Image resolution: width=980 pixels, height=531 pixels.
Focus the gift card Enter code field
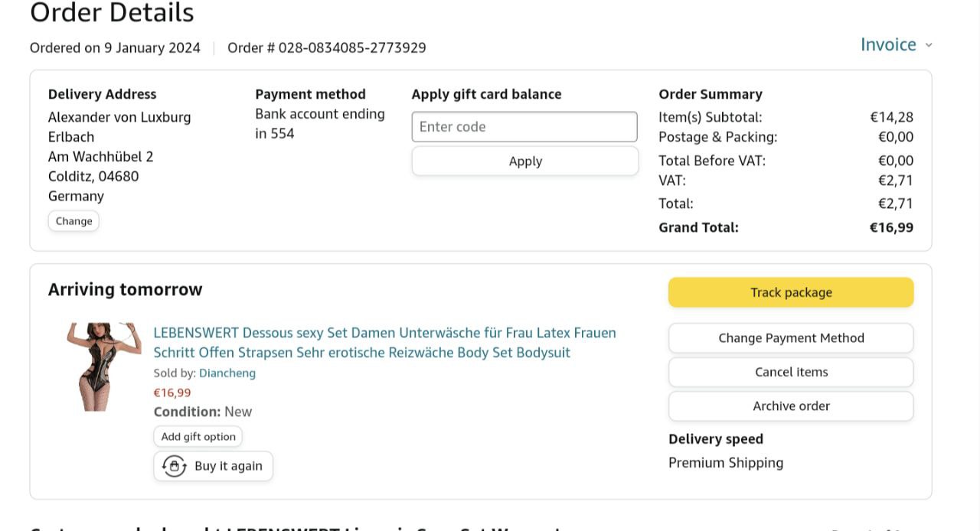[524, 127]
